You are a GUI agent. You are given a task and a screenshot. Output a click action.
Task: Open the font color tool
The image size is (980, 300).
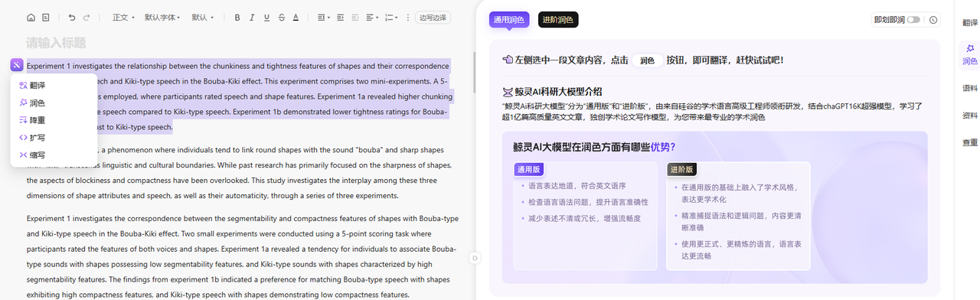coord(296,17)
